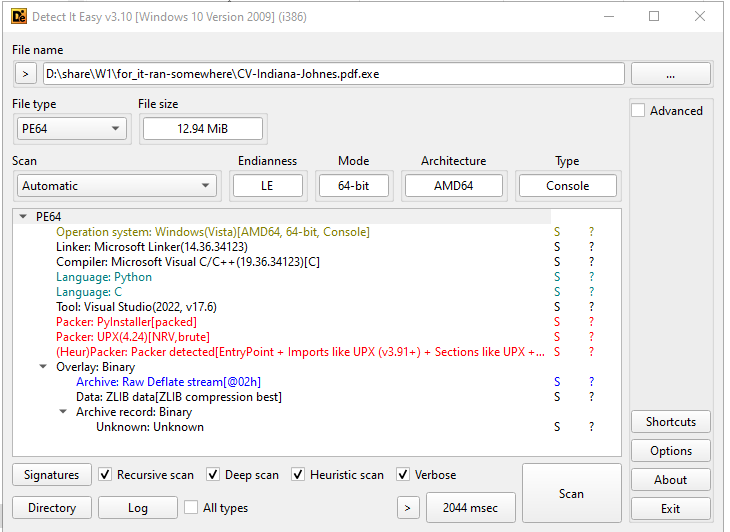Click the S link for Language: Python row
730x532 pixels.
557,277
